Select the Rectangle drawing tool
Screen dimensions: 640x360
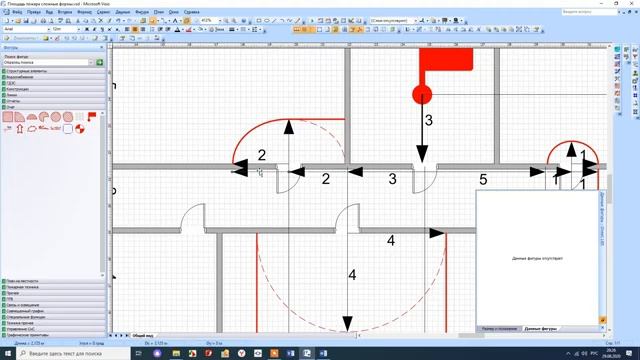coord(259,20)
